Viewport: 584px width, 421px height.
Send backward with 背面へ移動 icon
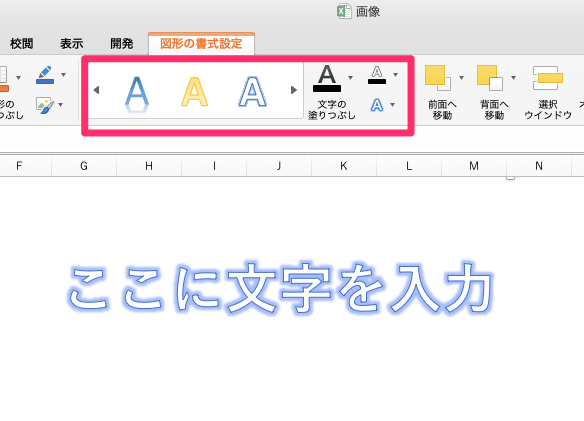click(490, 78)
